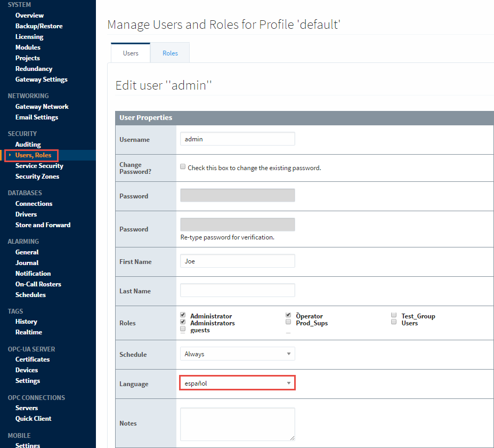Open Store and Forward settings
This screenshot has height=448, width=494.
point(43,225)
